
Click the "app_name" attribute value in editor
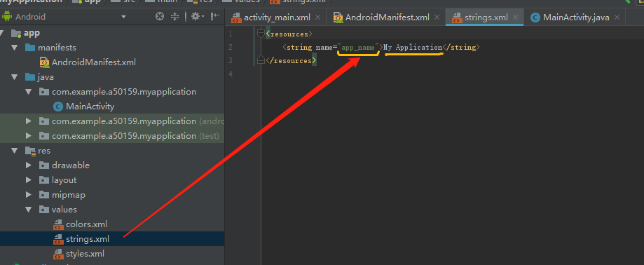click(x=357, y=47)
